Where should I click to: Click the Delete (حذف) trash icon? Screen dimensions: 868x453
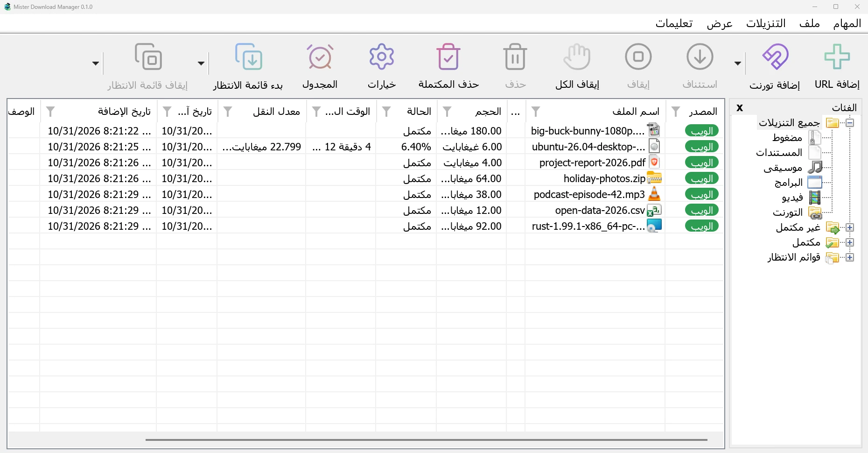click(x=516, y=57)
